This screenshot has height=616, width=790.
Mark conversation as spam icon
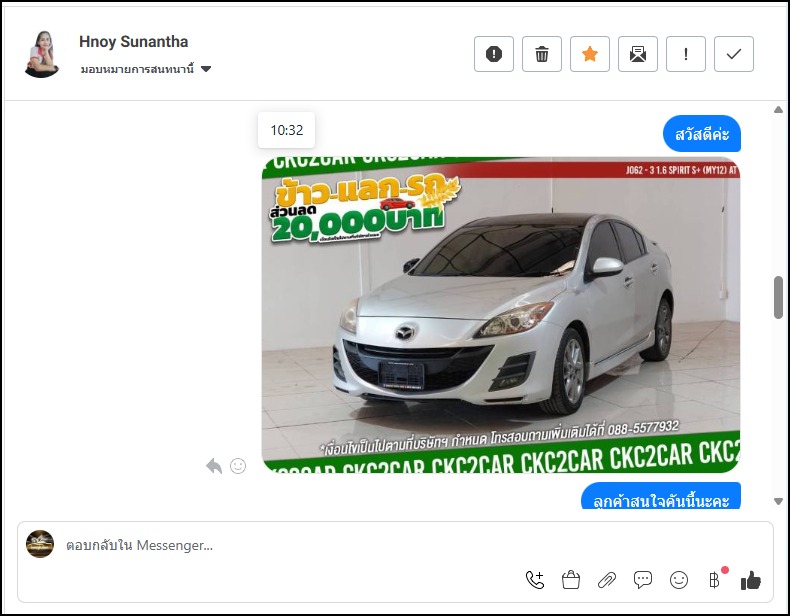494,54
